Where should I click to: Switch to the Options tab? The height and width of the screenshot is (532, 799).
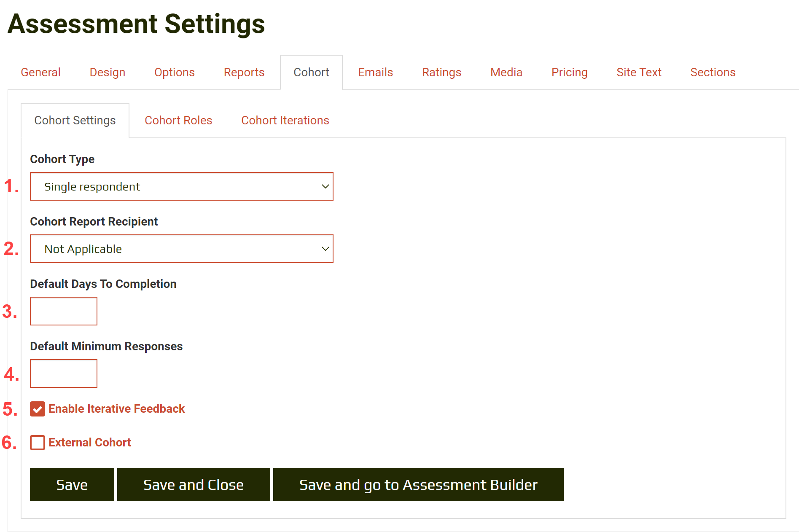click(x=174, y=72)
